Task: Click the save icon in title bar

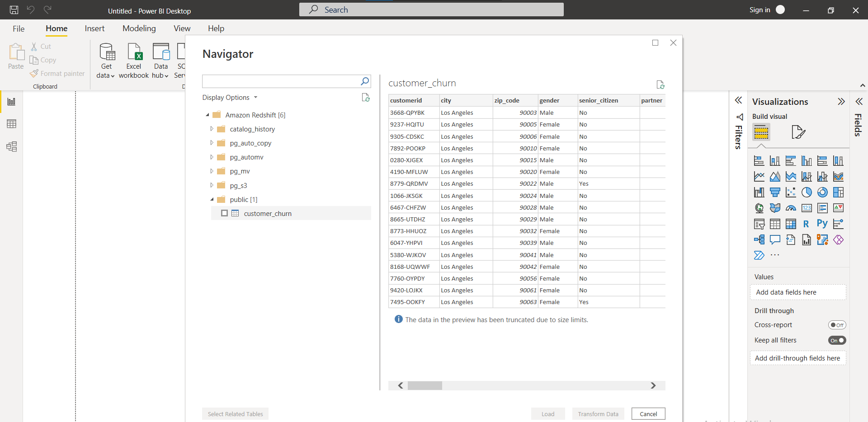Action: [x=14, y=10]
